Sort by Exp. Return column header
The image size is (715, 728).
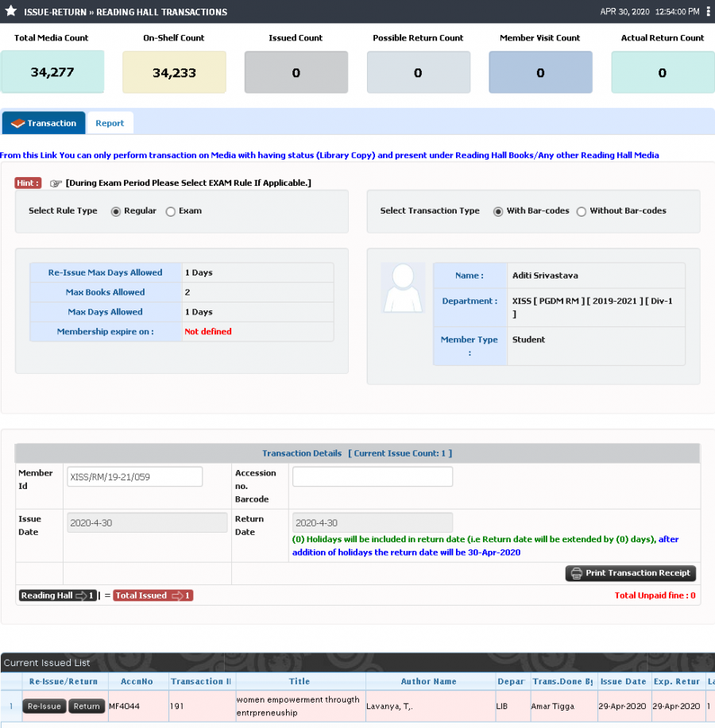(677, 681)
